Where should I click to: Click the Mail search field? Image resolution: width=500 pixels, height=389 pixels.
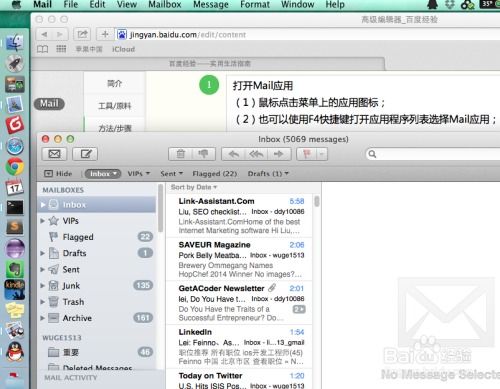(x=433, y=154)
